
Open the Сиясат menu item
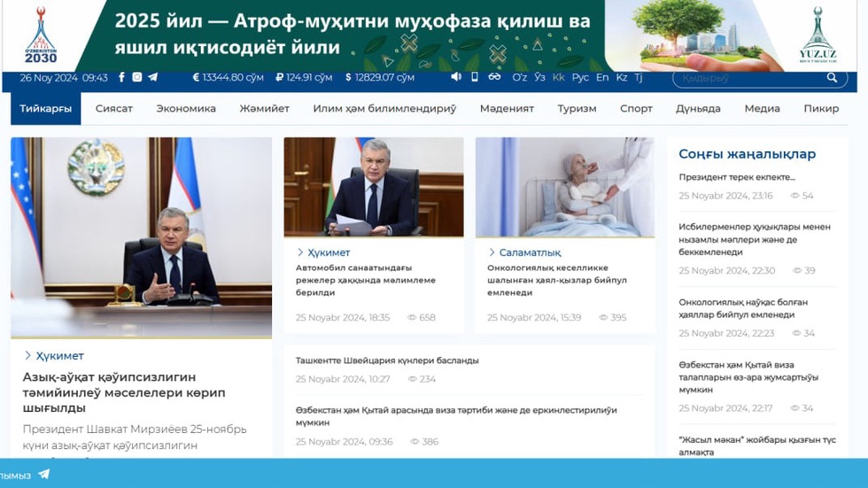pos(113,109)
